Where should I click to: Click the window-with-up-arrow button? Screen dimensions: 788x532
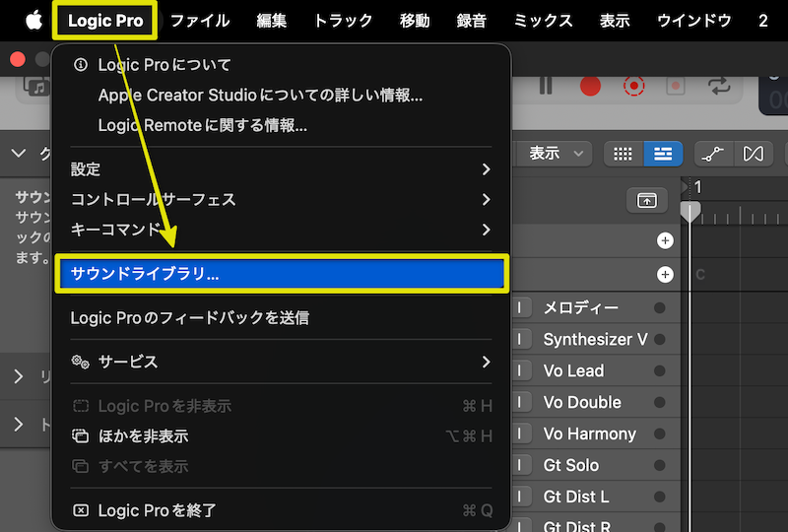coord(647,200)
